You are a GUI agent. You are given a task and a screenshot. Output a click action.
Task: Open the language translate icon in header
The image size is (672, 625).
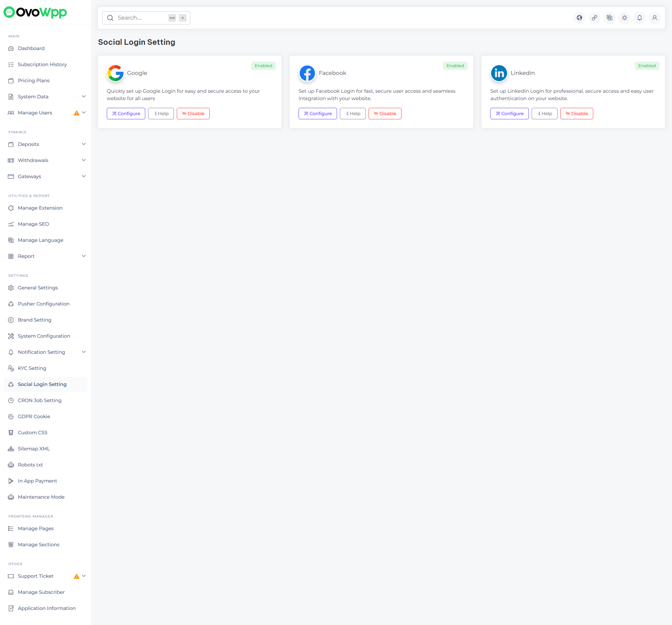pyautogui.click(x=610, y=18)
